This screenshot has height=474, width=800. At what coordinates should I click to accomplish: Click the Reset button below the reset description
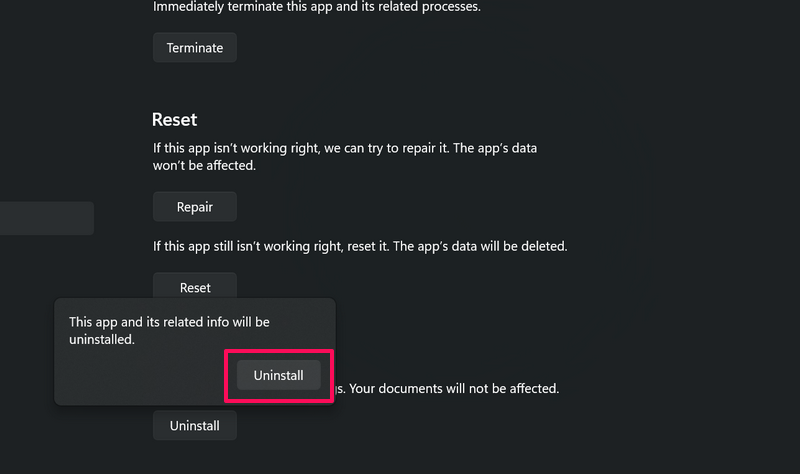point(194,287)
